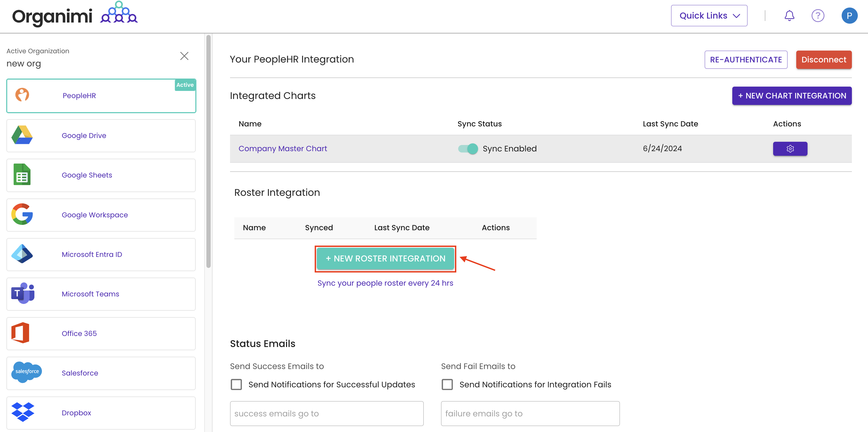Click the RE-AUTHENTICATE button
This screenshot has height=432, width=868.
pos(746,60)
